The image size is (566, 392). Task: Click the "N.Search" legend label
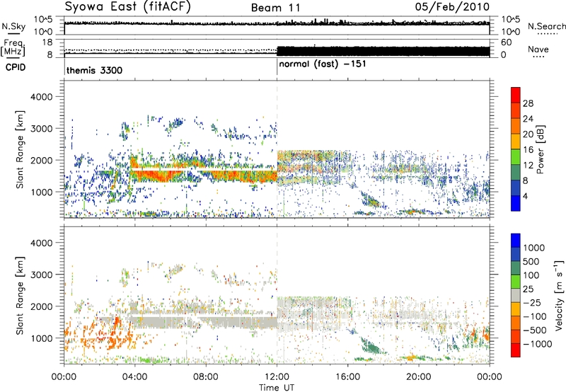click(546, 26)
